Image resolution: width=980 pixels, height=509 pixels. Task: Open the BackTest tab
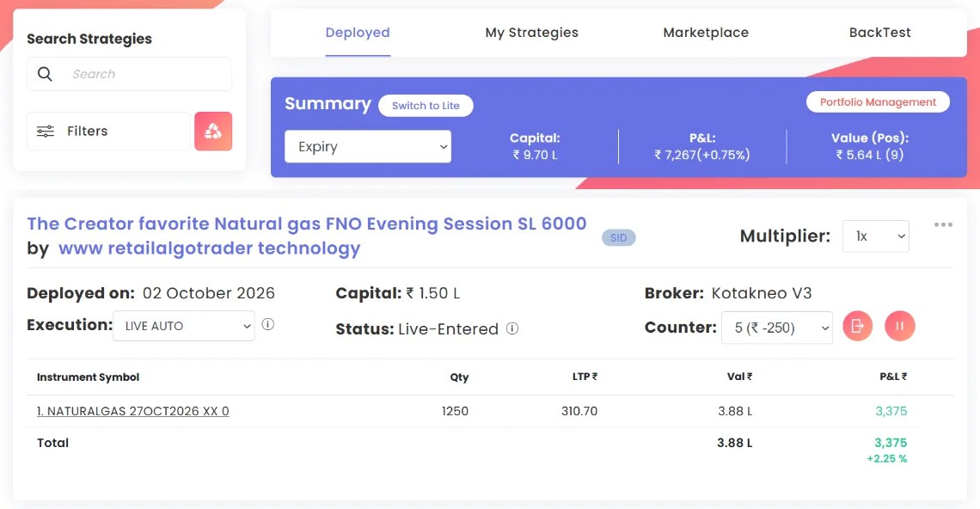(880, 33)
